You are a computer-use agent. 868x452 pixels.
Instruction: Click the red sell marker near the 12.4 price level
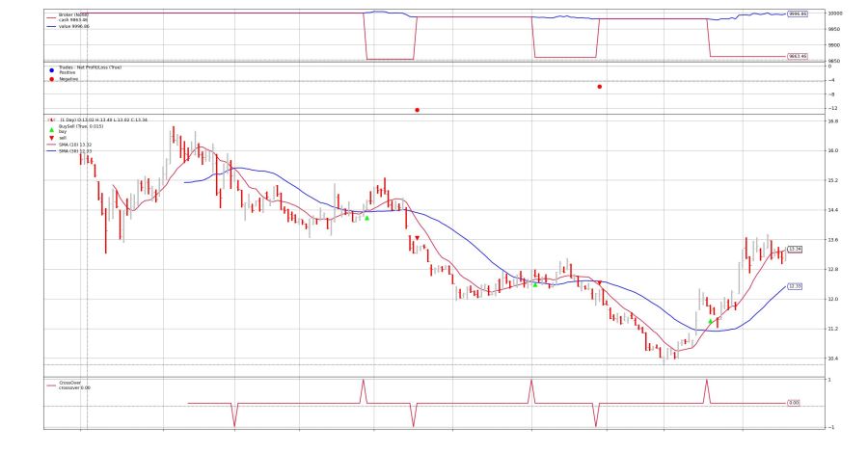[x=599, y=283]
